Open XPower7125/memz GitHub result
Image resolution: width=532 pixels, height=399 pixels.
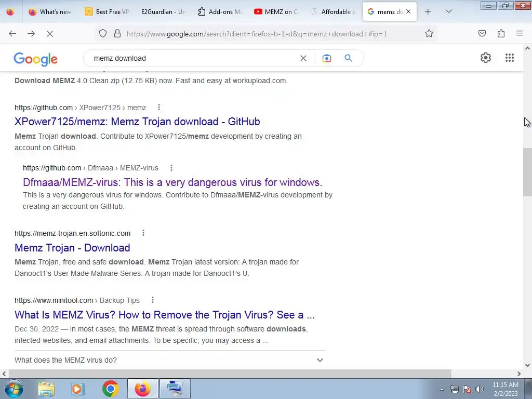[137, 122]
